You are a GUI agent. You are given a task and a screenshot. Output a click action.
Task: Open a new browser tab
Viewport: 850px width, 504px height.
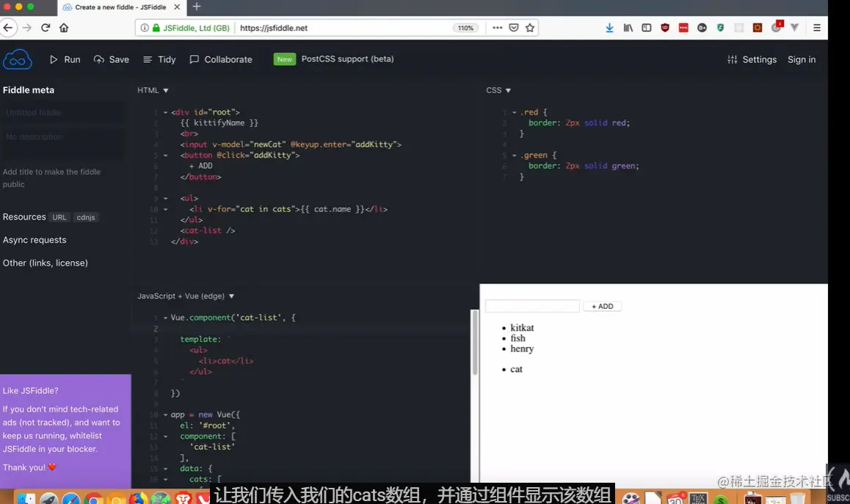[197, 7]
